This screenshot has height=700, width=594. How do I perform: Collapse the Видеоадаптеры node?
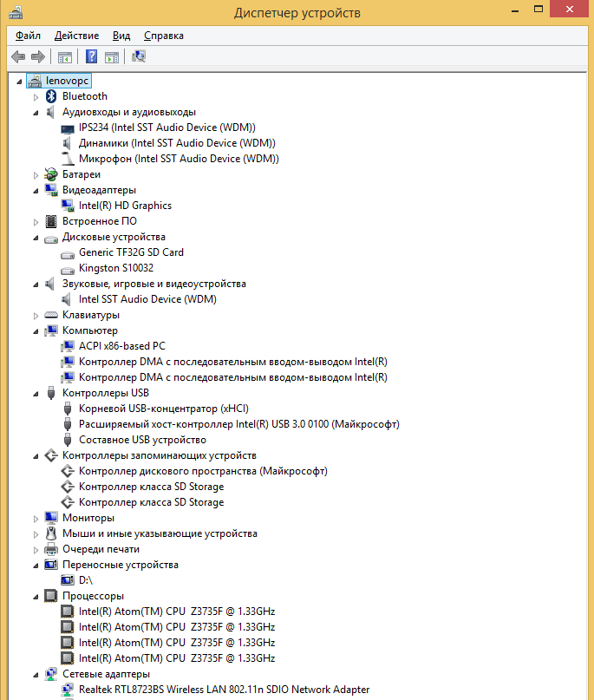36,191
